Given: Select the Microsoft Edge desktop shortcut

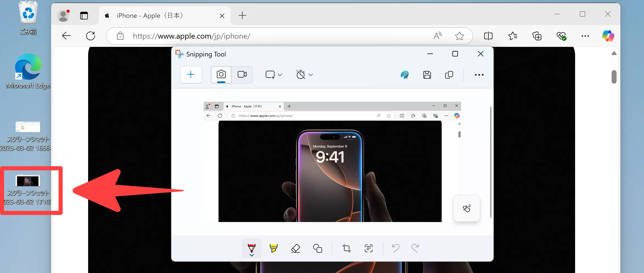Looking at the screenshot, I should [28, 71].
